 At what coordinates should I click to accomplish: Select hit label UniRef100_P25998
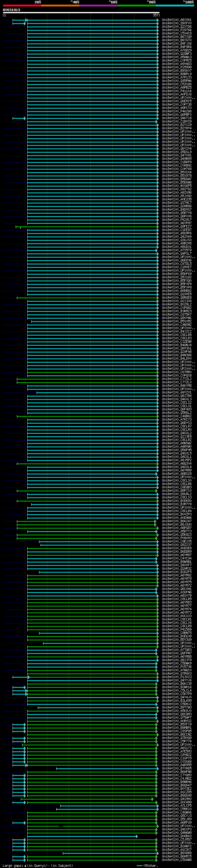(x=177, y=67)
